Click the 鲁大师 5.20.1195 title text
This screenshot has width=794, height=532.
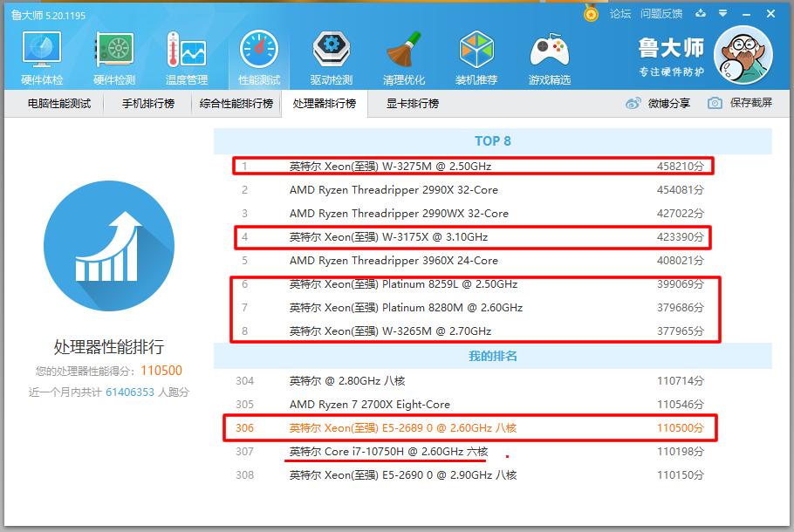[x=49, y=15]
